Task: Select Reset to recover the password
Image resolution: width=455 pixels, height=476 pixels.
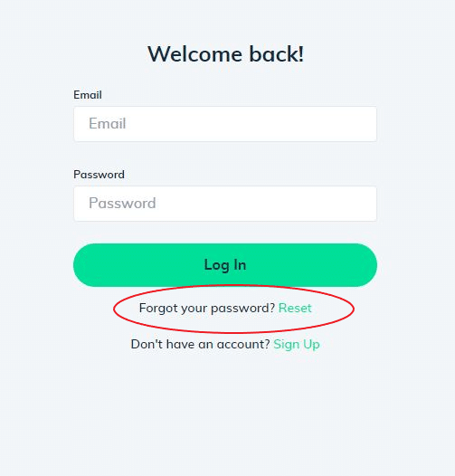Action: click(295, 308)
